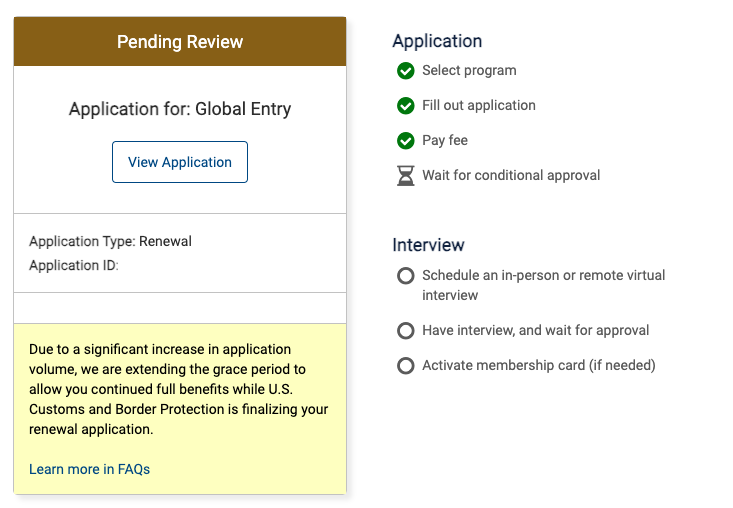Click the Application for: Global Entry title
Image resolution: width=733 pixels, height=508 pixels.
point(180,109)
